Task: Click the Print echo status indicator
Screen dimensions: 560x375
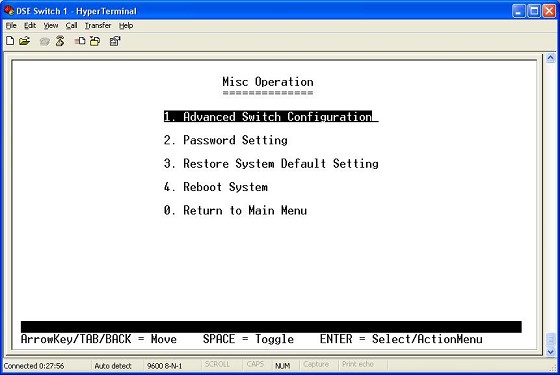Action: (358, 364)
